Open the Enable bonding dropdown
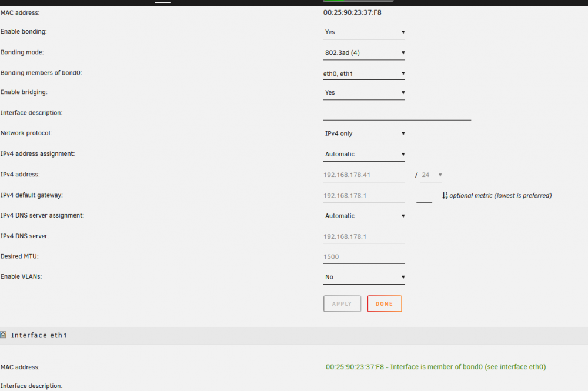 pos(364,32)
